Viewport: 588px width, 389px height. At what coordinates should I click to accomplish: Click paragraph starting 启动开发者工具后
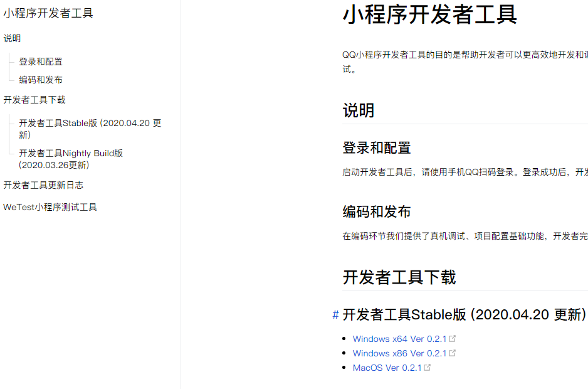(x=465, y=172)
